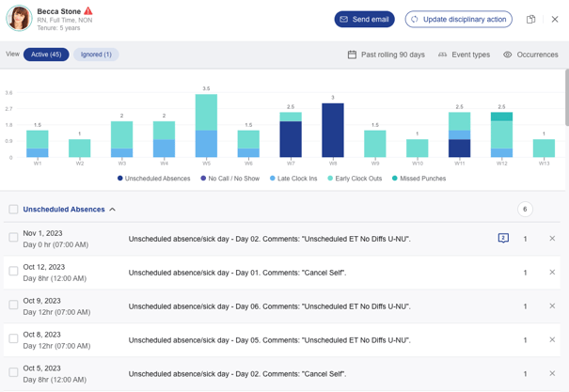Viewport: 569px width, 392px height.
Task: Open the Past rolling 90 days selector
Action: pos(387,55)
